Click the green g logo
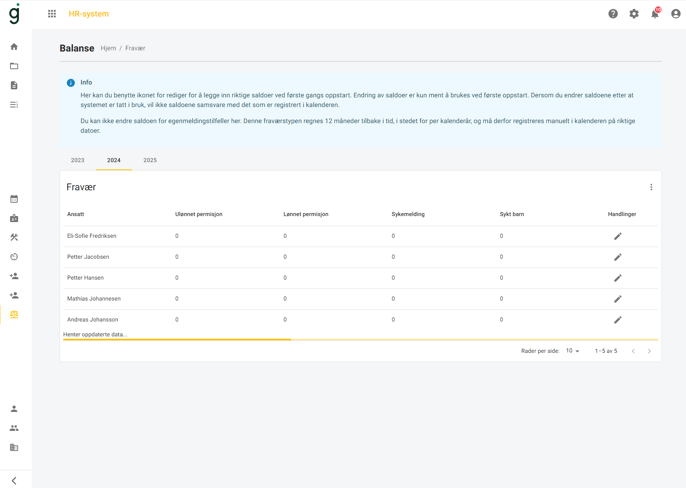This screenshot has width=686, height=488. pyautogui.click(x=14, y=14)
